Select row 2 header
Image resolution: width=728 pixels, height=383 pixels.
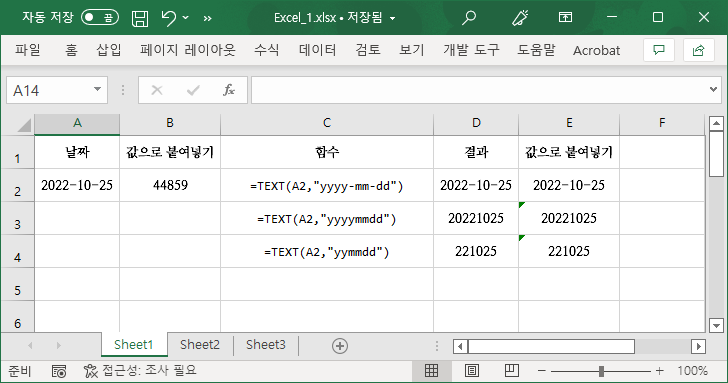tap(18, 185)
